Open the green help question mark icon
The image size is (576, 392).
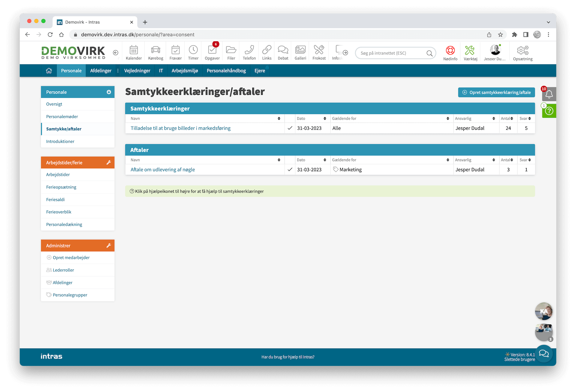(x=549, y=111)
